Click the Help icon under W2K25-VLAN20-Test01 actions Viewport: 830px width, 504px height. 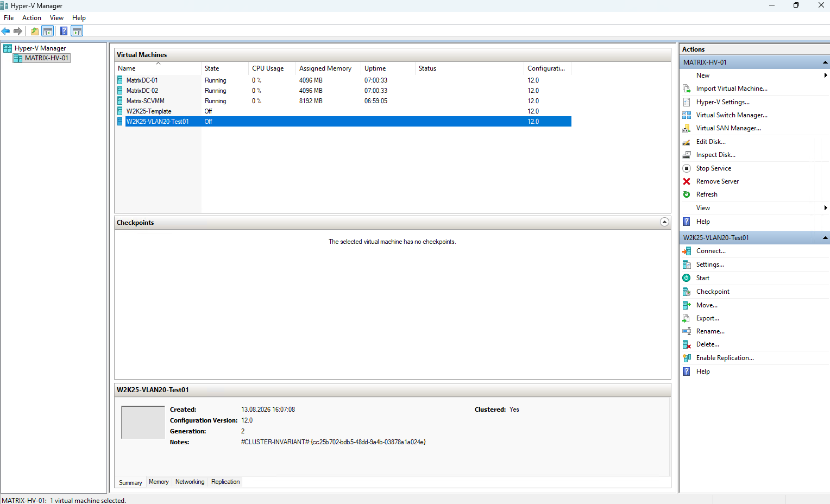click(687, 371)
